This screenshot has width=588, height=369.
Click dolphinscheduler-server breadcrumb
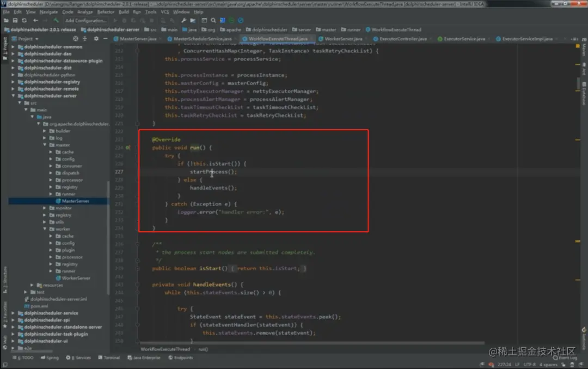point(110,29)
